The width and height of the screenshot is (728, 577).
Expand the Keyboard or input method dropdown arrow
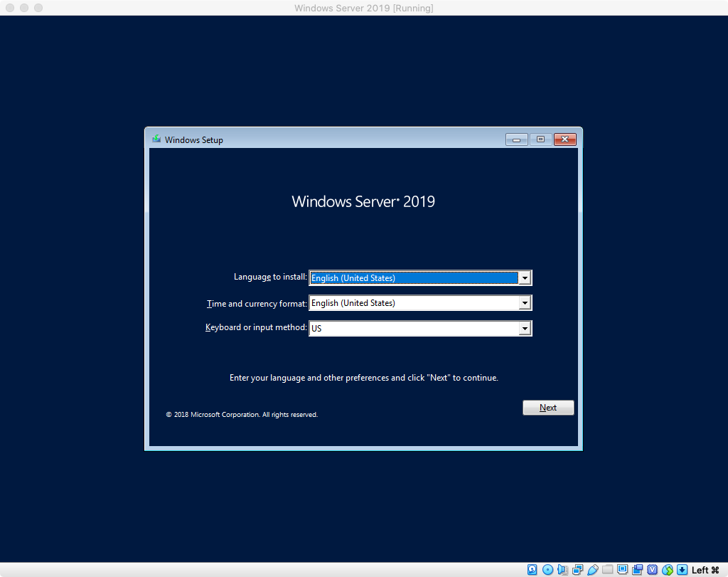pos(525,329)
